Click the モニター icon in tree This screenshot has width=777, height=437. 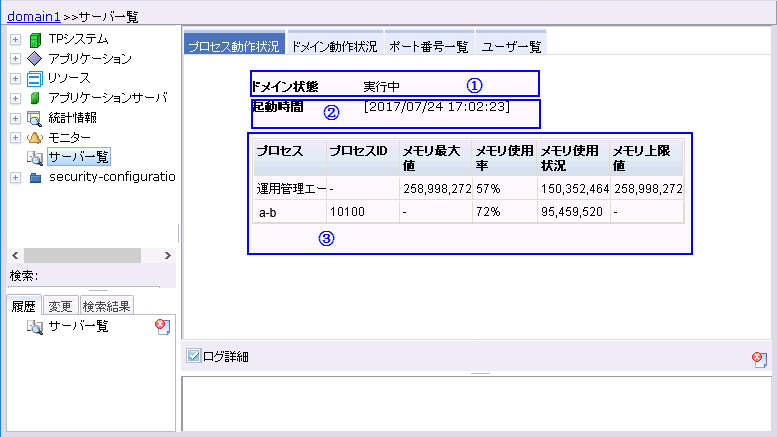(35, 137)
